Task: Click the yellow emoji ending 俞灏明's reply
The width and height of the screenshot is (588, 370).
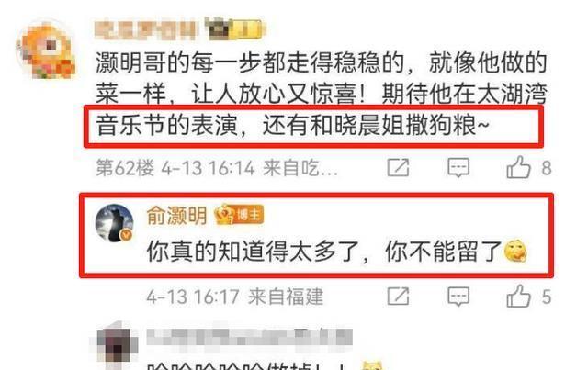Action: coord(515,251)
